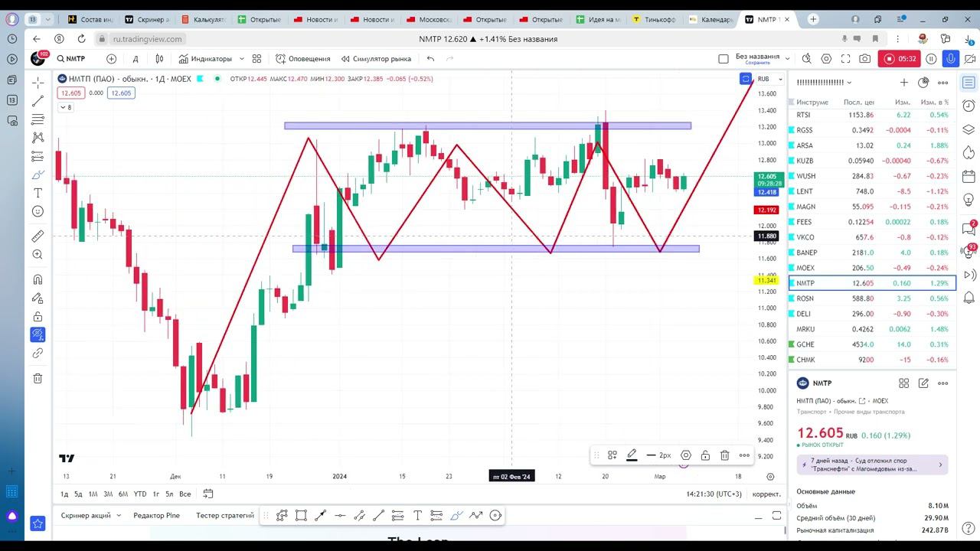Image resolution: width=980 pixels, height=551 pixels.
Task: Switch to 1М time range
Action: [x=93, y=494]
